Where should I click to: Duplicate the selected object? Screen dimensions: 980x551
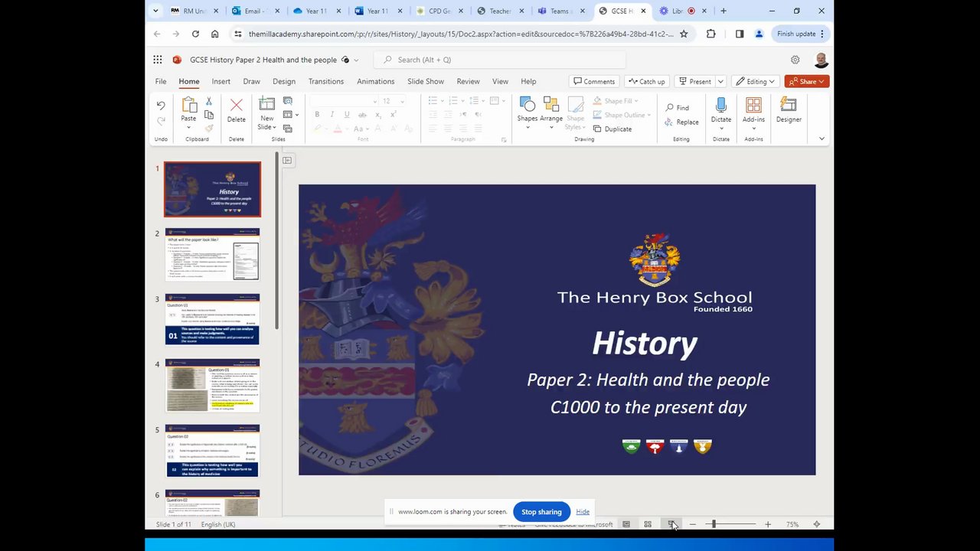click(x=612, y=129)
